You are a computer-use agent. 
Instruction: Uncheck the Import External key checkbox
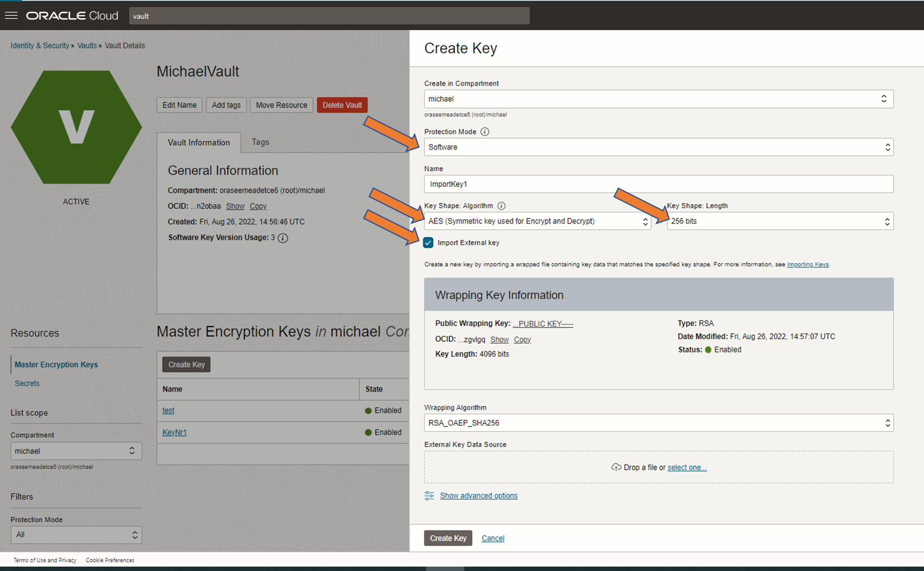click(428, 243)
